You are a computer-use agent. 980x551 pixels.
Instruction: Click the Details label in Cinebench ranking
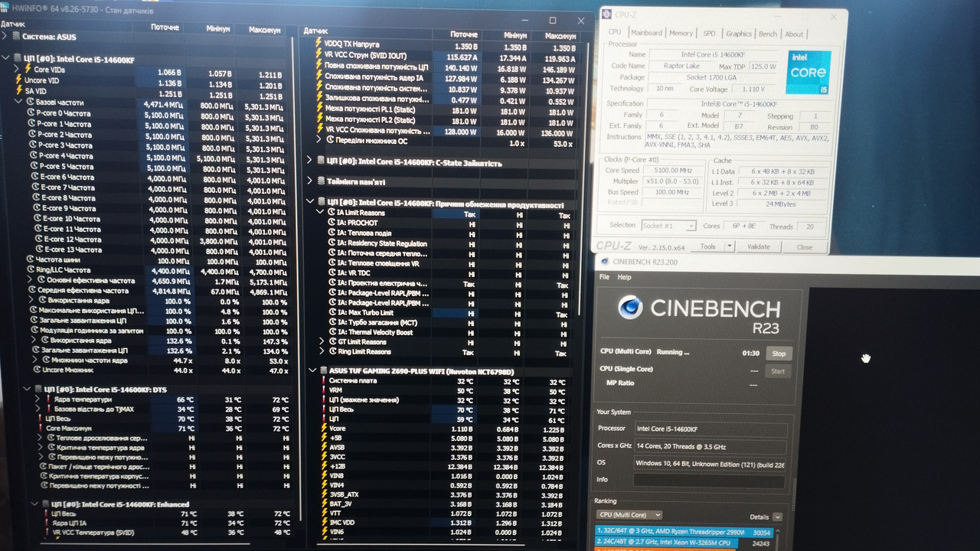(759, 517)
